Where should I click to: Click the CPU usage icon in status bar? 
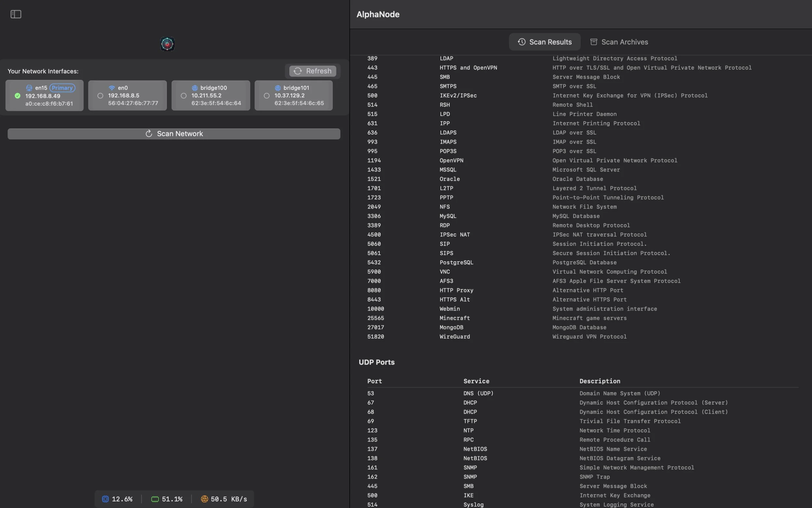click(105, 499)
